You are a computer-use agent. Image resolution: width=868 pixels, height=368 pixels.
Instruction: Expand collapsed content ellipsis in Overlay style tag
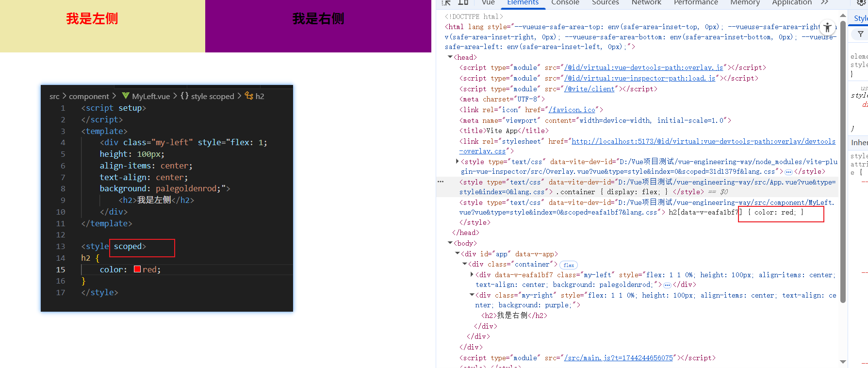click(x=788, y=172)
